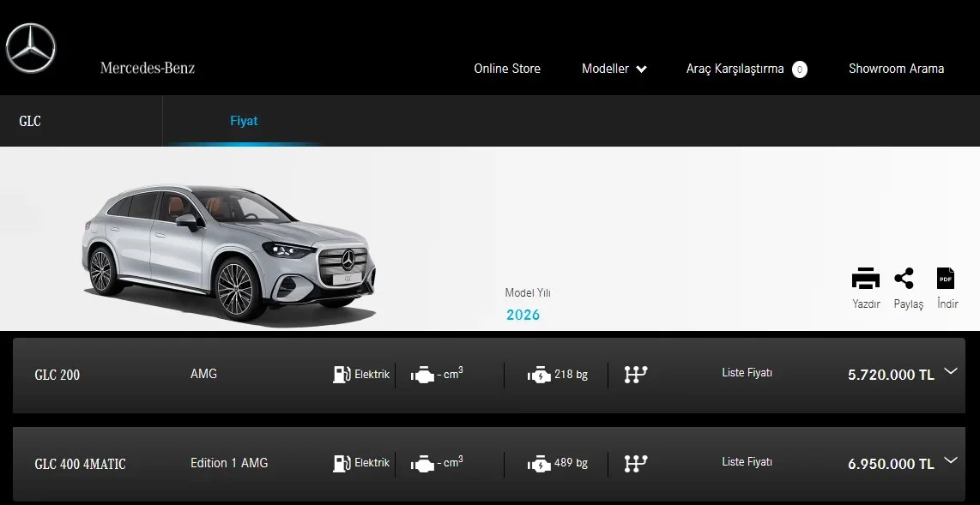Open Showroom Arama
Screen dimensions: 980x505
(896, 69)
